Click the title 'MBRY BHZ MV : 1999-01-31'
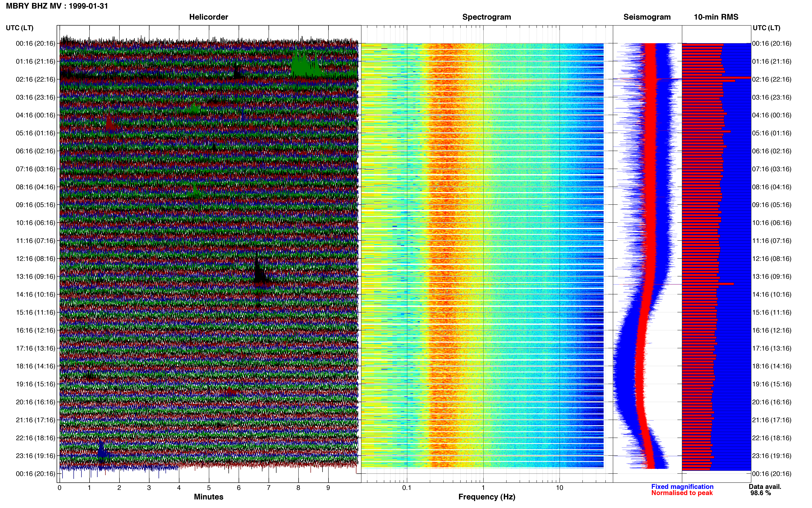 [57, 6]
